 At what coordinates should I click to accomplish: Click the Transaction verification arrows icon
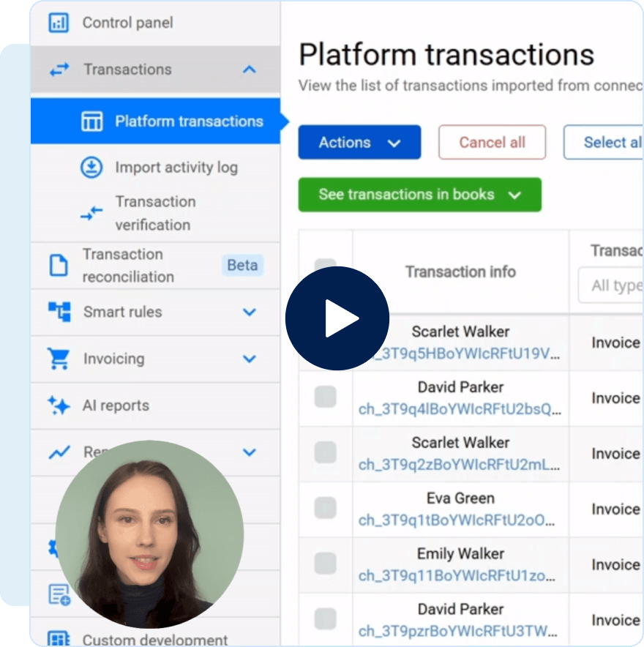click(x=91, y=213)
